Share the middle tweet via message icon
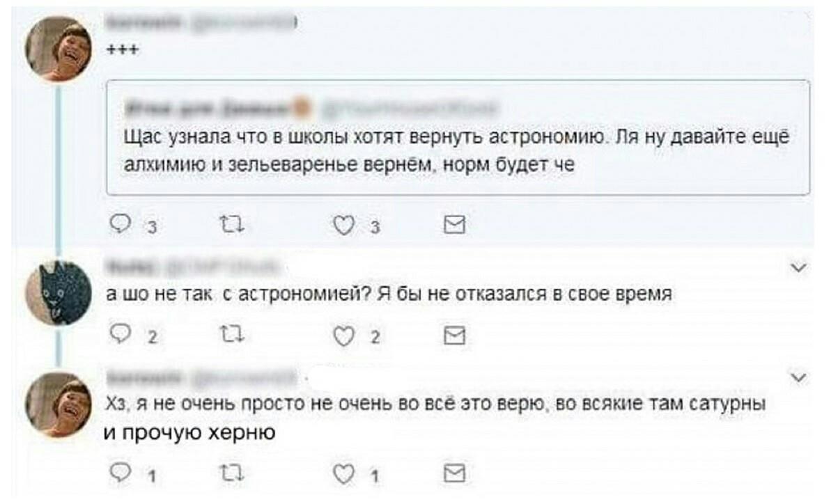 pos(455,336)
